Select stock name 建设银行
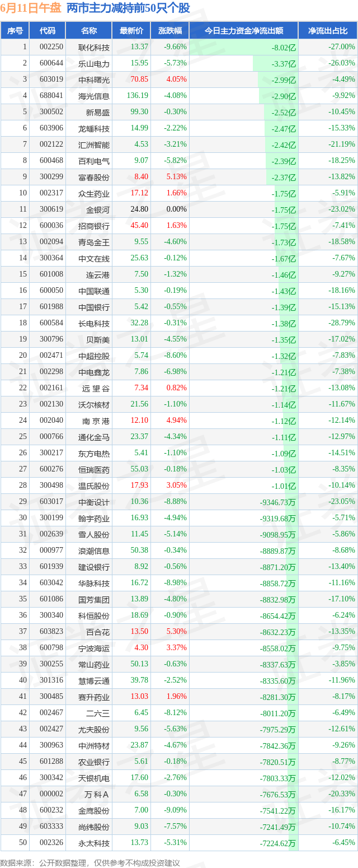This screenshot has height=868, width=358. coord(94,567)
